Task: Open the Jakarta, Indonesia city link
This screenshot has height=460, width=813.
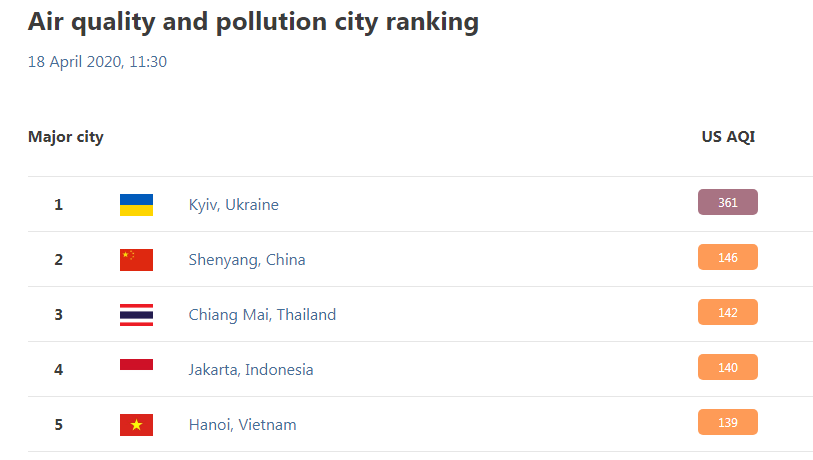Action: point(250,370)
